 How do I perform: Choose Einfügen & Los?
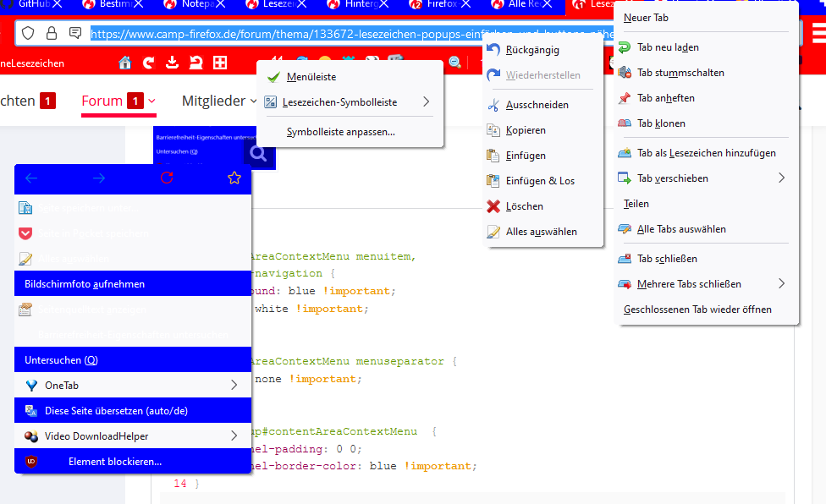pos(543,180)
